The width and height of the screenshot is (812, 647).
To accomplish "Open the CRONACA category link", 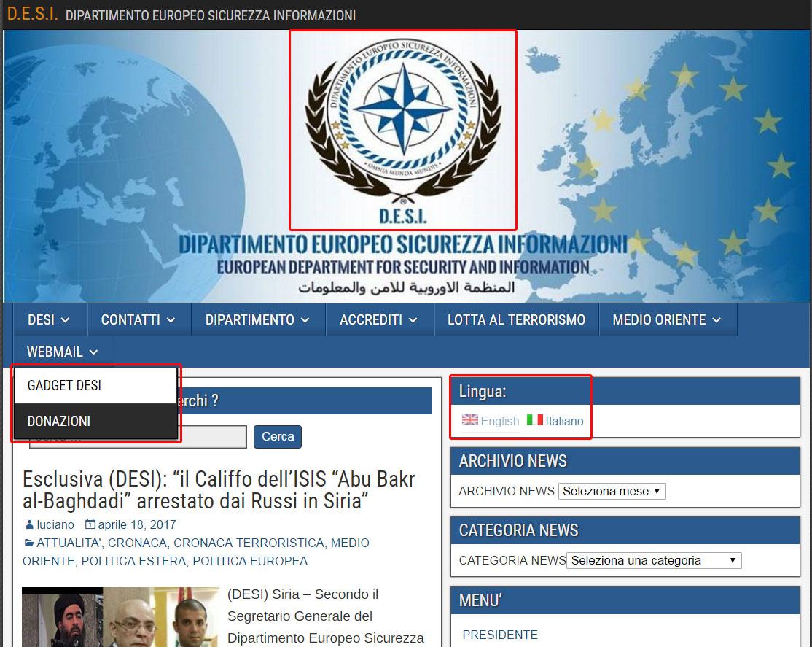I will coord(137,543).
